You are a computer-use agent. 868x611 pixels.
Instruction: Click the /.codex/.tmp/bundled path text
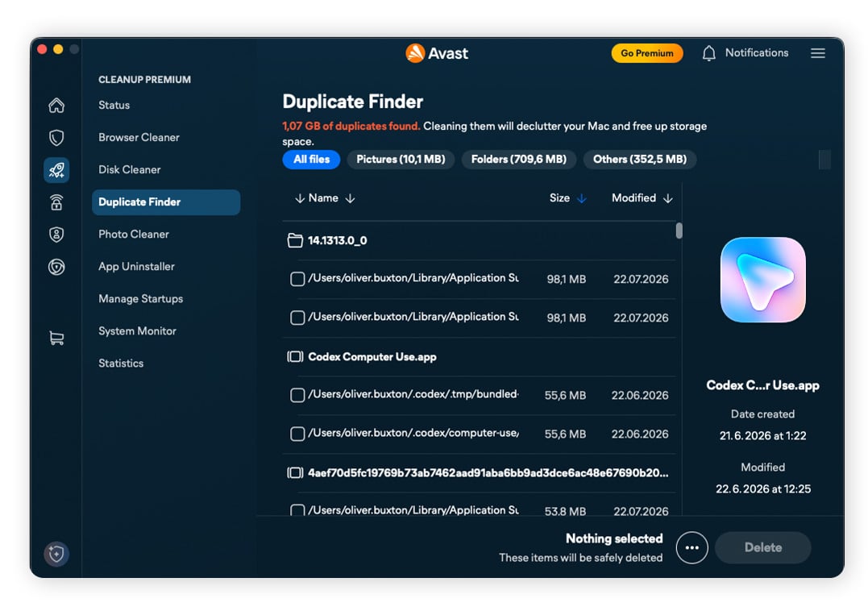click(413, 394)
